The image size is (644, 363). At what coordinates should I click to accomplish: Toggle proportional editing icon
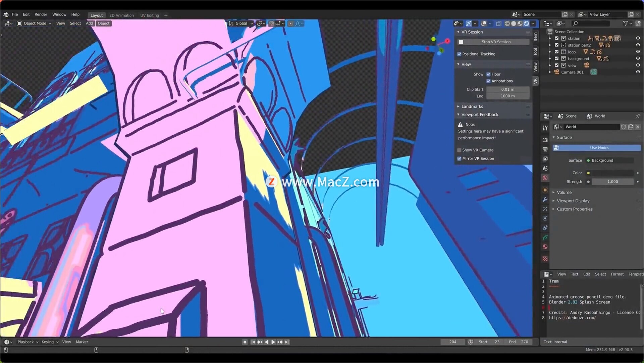(290, 24)
